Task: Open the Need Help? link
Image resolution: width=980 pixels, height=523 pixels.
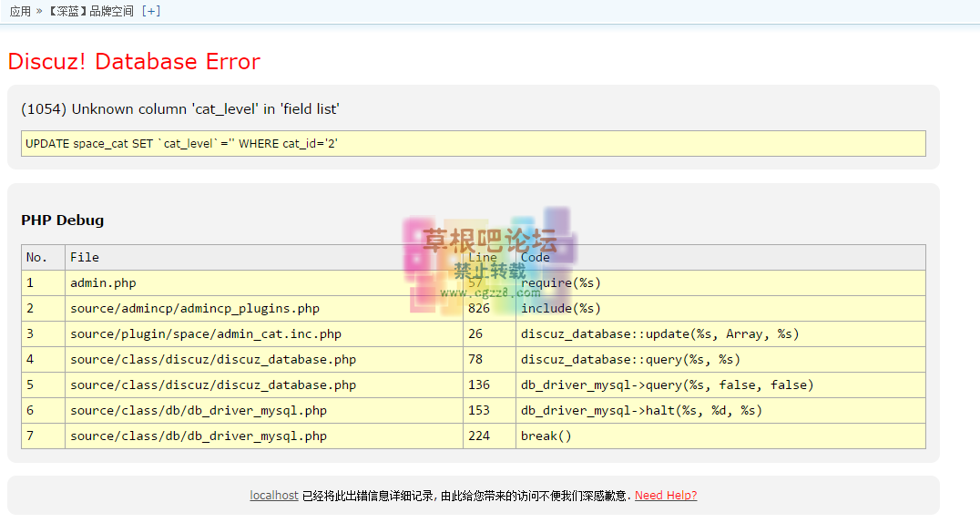Action: (x=666, y=496)
